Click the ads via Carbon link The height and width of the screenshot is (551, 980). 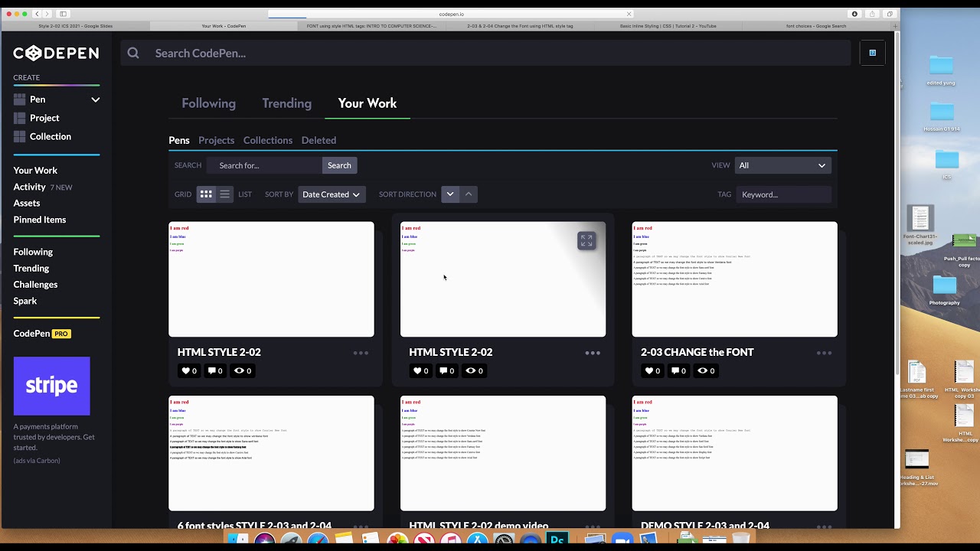click(37, 461)
